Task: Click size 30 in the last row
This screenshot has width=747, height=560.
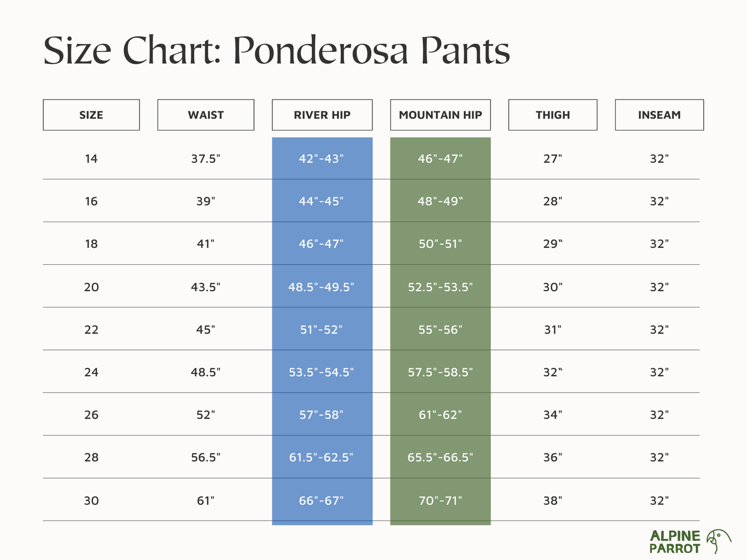Action: 91,500
